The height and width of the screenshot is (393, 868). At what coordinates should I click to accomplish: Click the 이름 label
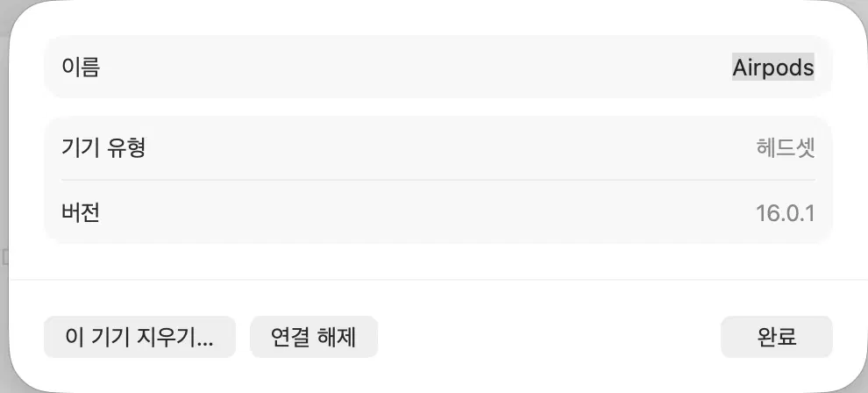(81, 68)
